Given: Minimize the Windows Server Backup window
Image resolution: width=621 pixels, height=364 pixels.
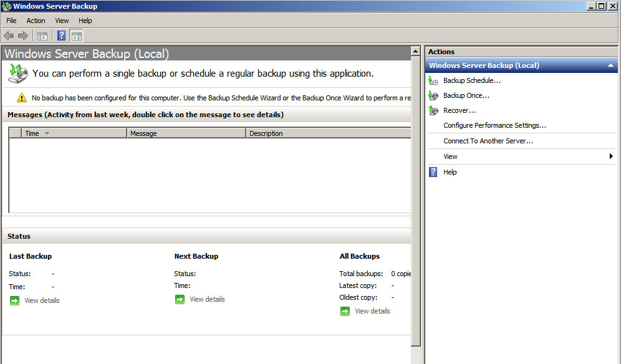Looking at the screenshot, I should click(591, 6).
